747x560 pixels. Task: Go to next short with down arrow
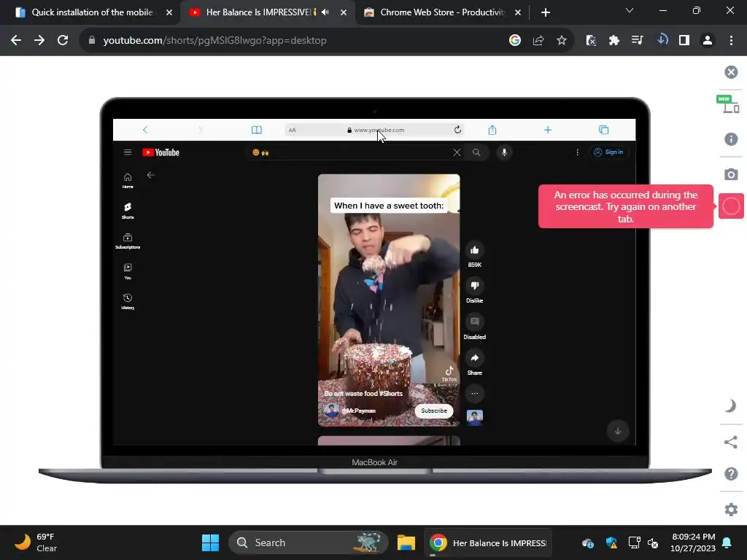click(x=618, y=431)
